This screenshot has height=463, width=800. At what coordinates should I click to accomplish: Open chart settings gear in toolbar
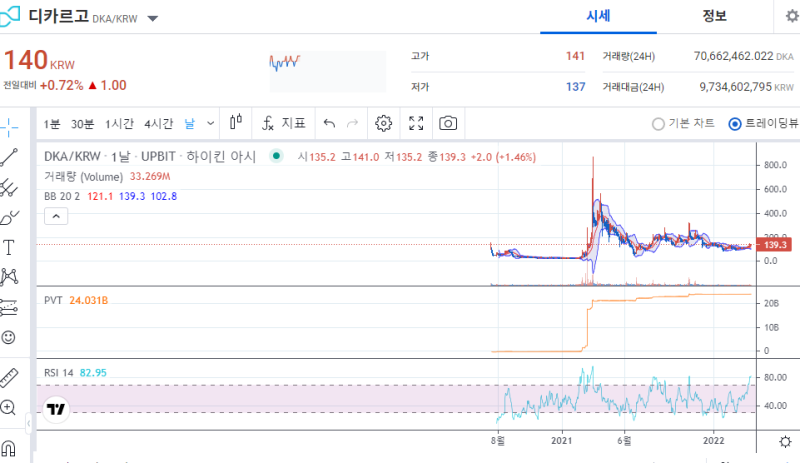click(x=384, y=123)
